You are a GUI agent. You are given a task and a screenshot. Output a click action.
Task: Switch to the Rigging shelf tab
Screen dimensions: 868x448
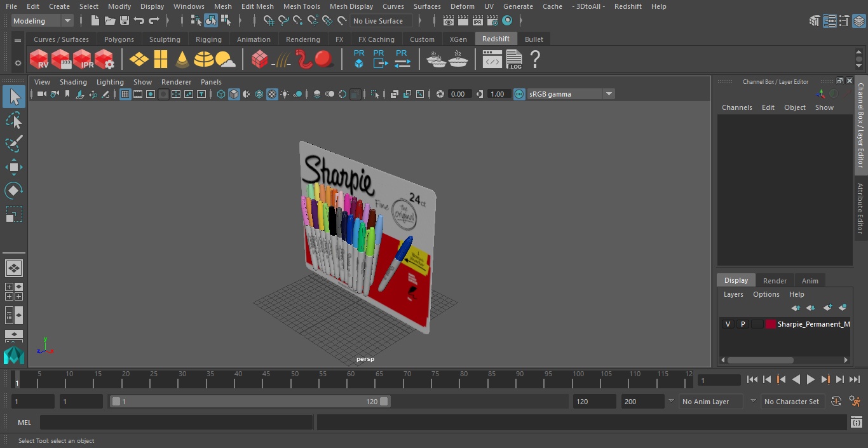208,39
